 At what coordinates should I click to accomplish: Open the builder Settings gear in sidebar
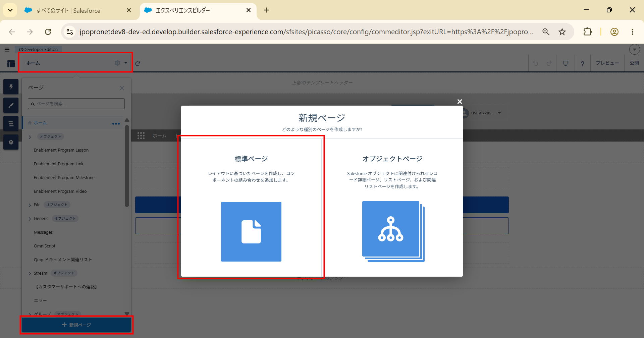point(11,142)
